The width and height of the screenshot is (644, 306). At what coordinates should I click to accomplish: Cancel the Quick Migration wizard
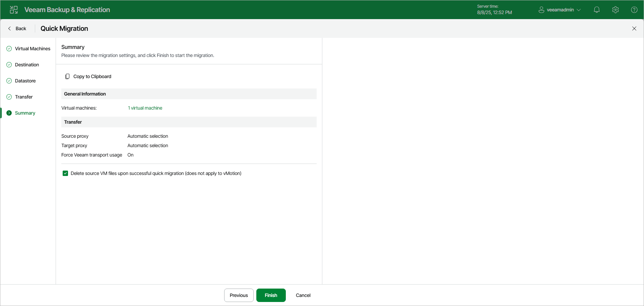pyautogui.click(x=303, y=295)
